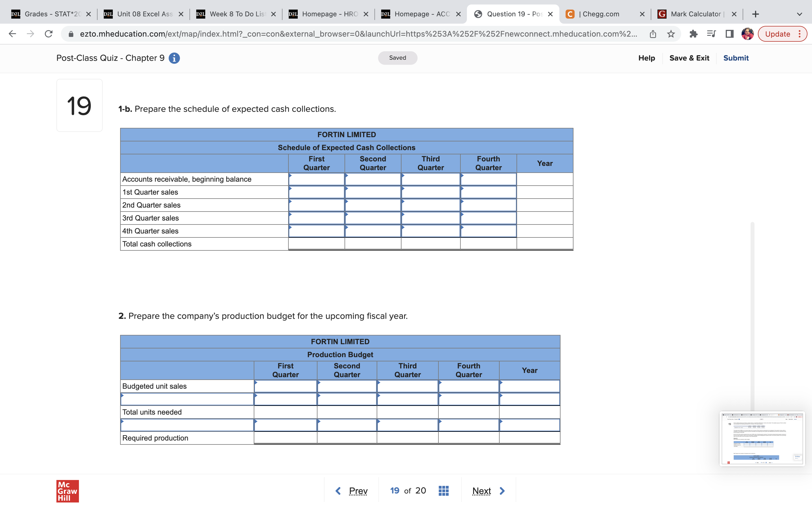Click First Quarter accounts receivable input cell
Image resolution: width=812 pixels, height=507 pixels.
pos(316,179)
